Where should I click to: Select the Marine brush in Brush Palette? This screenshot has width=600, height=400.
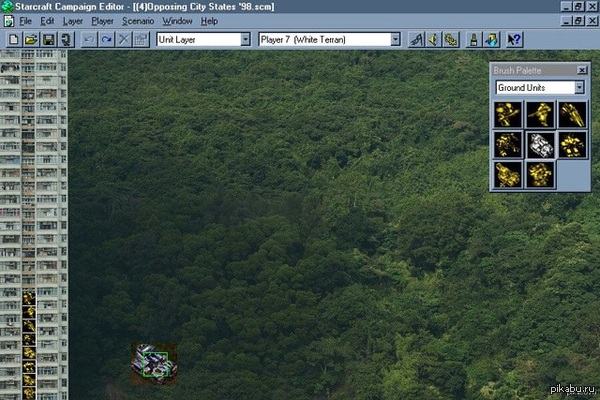point(509,114)
